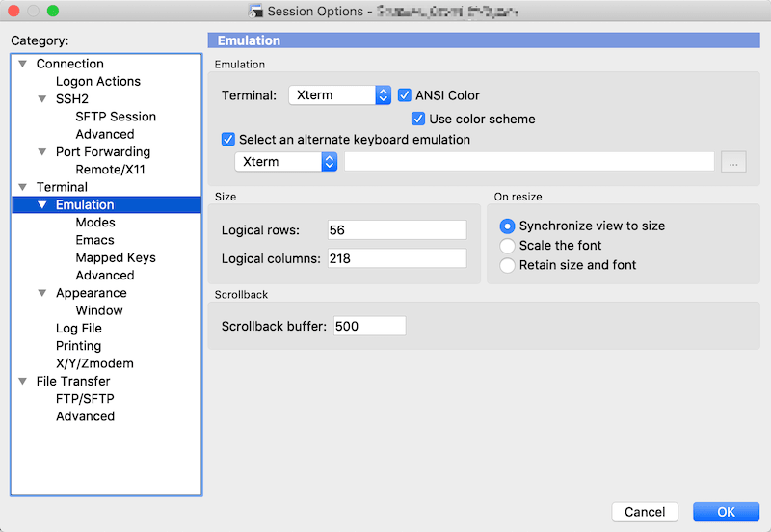Toggle the ANSI Color checkbox
771x532 pixels.
coord(405,95)
